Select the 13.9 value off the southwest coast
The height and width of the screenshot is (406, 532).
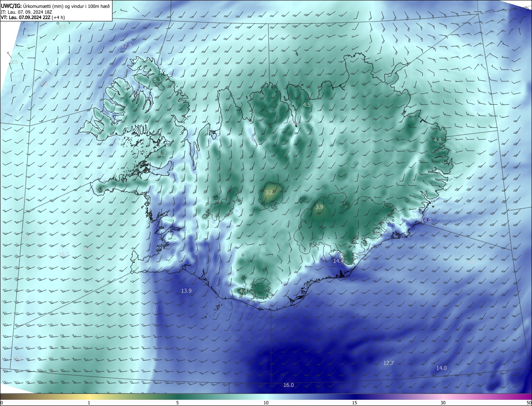(186, 291)
